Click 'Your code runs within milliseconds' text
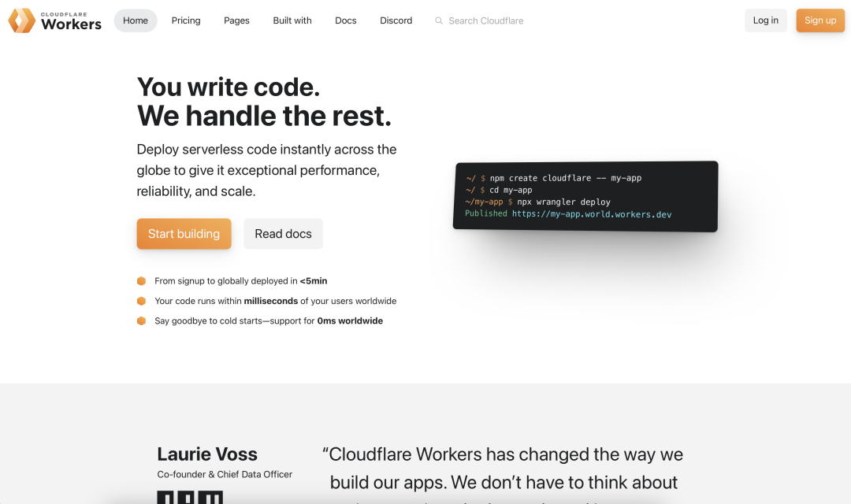The width and height of the screenshot is (851, 504). coord(276,301)
